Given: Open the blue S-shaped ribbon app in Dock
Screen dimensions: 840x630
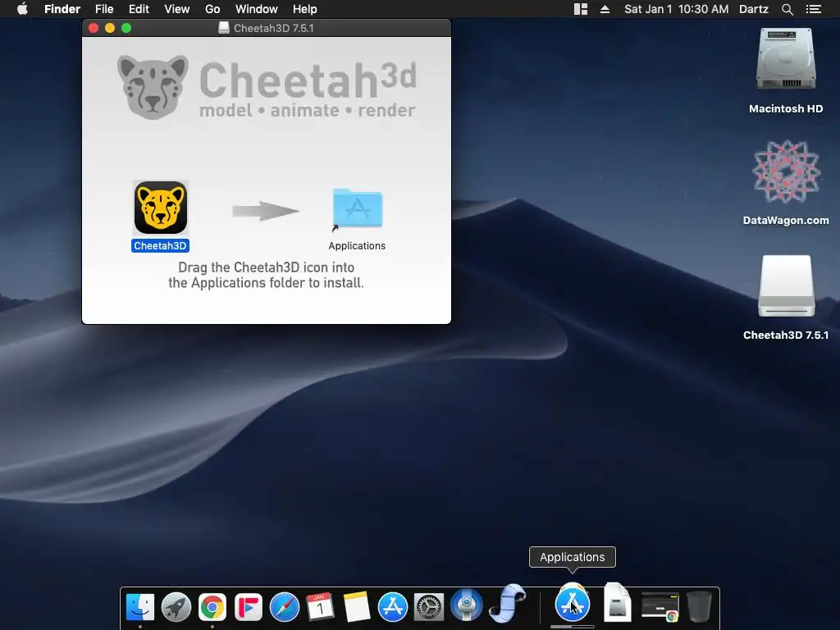Looking at the screenshot, I should coord(507,604).
